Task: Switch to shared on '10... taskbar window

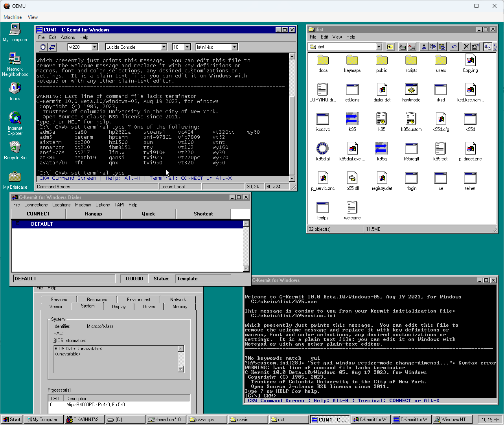Action: 166,419
